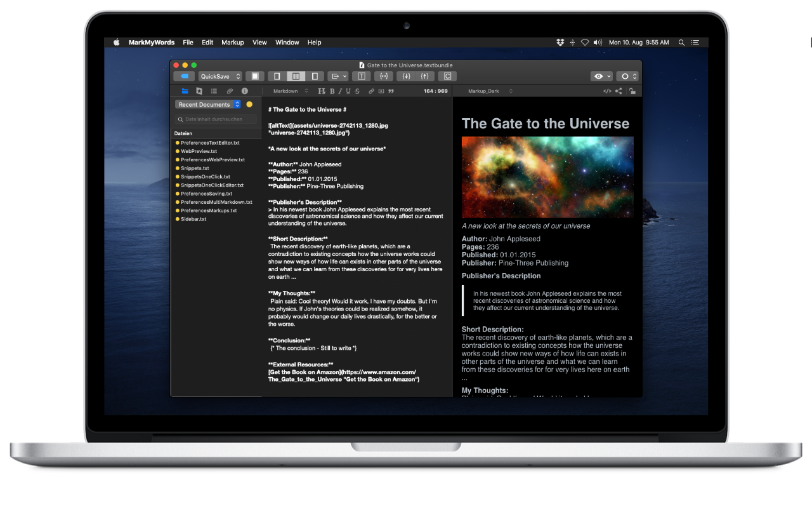Show the document info sidebar tab

pyautogui.click(x=244, y=91)
